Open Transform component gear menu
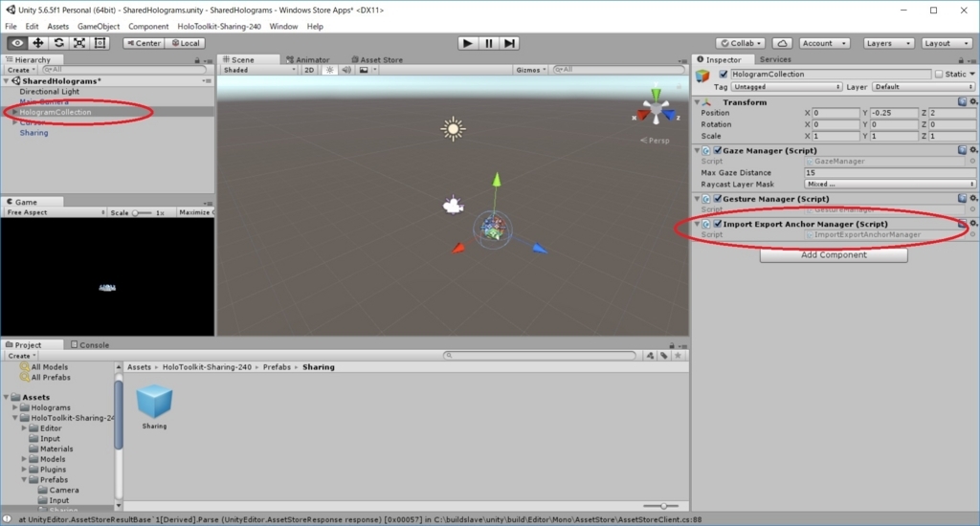Viewport: 980px width, 526px height. pos(973,101)
